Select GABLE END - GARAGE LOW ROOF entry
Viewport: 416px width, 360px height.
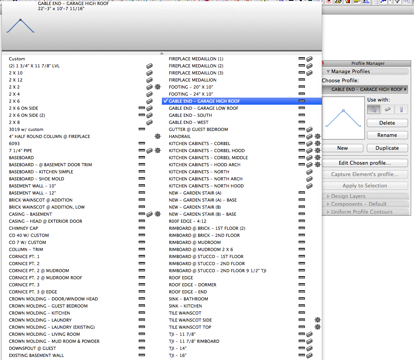tap(204, 108)
